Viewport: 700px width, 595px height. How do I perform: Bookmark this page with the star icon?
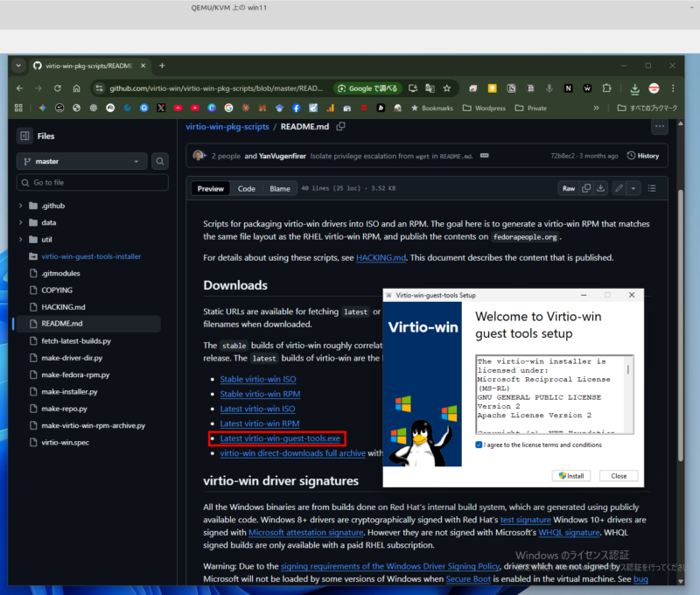click(x=447, y=88)
